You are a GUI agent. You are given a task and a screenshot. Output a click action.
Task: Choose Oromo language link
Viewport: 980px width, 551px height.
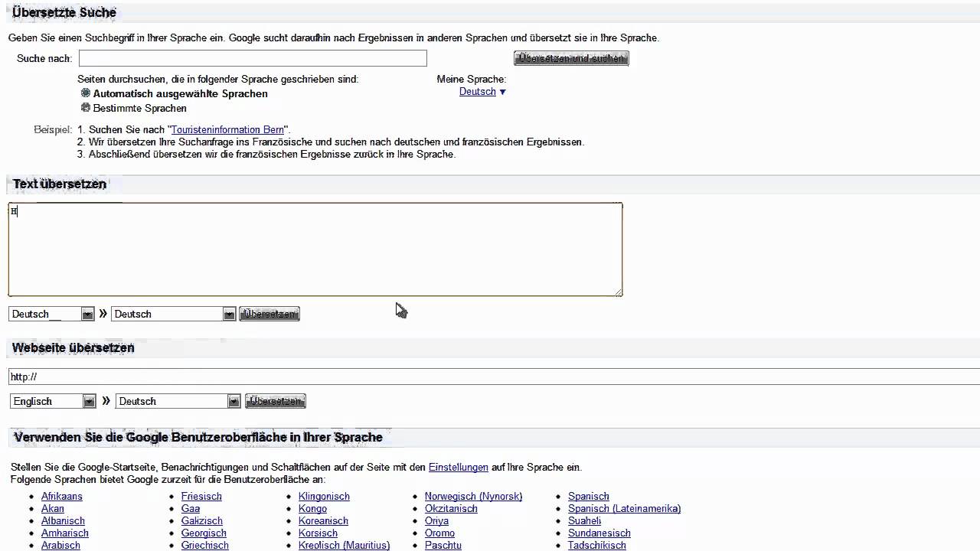coord(439,533)
